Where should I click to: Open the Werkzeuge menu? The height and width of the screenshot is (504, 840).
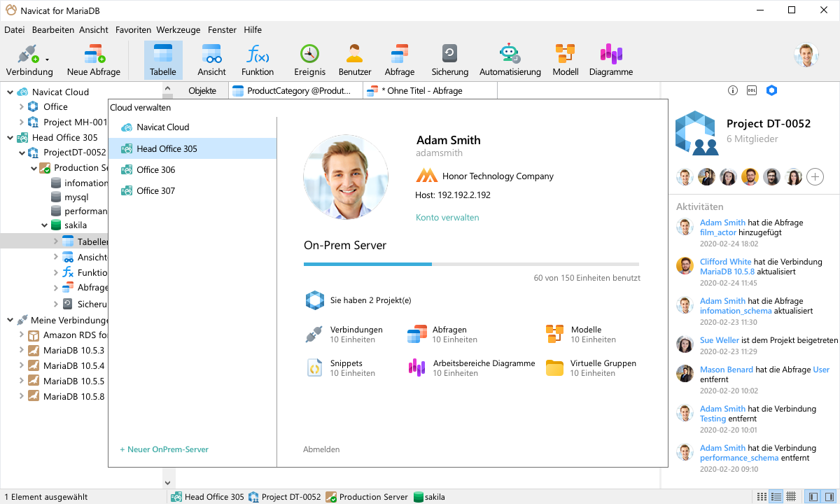coord(178,30)
